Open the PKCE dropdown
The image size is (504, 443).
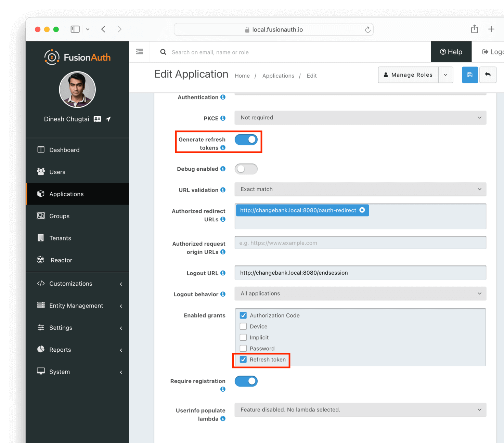pos(360,117)
